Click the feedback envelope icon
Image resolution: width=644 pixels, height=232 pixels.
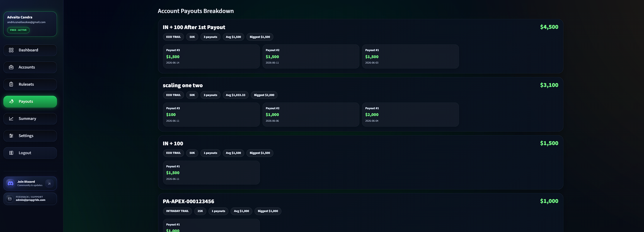(10, 199)
